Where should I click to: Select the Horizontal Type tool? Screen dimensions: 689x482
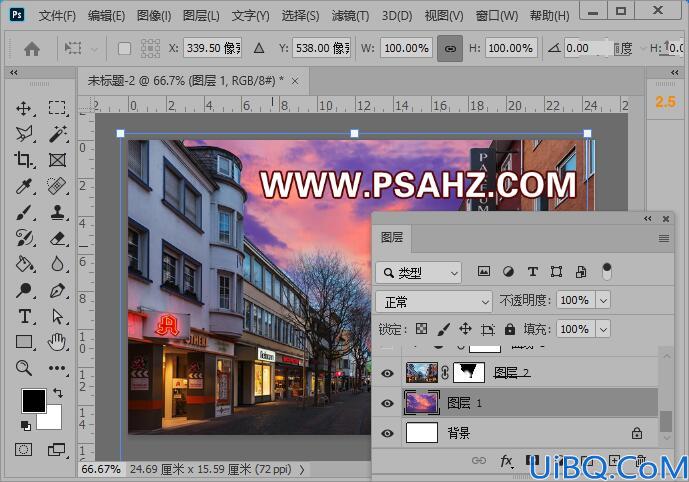24,316
